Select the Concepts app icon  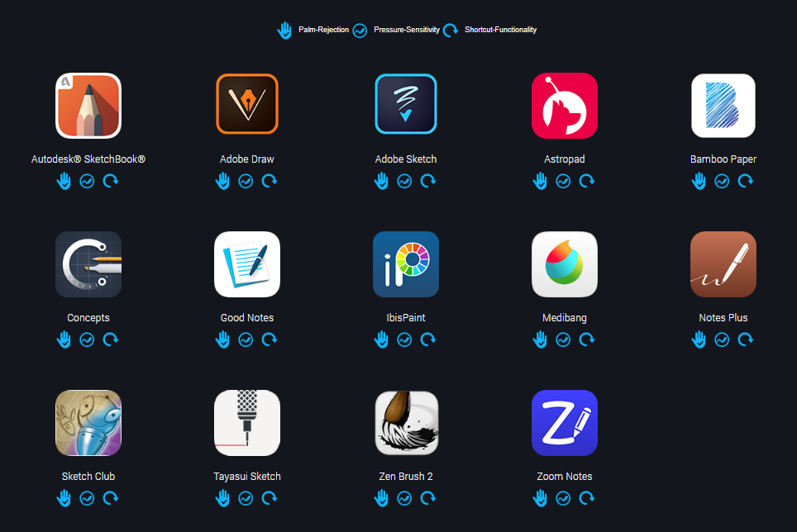point(88,264)
